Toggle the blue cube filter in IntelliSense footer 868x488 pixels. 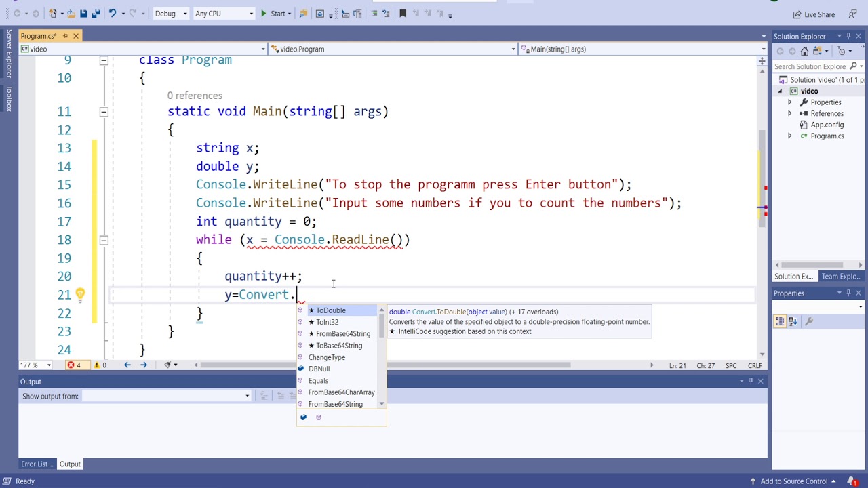pyautogui.click(x=303, y=418)
